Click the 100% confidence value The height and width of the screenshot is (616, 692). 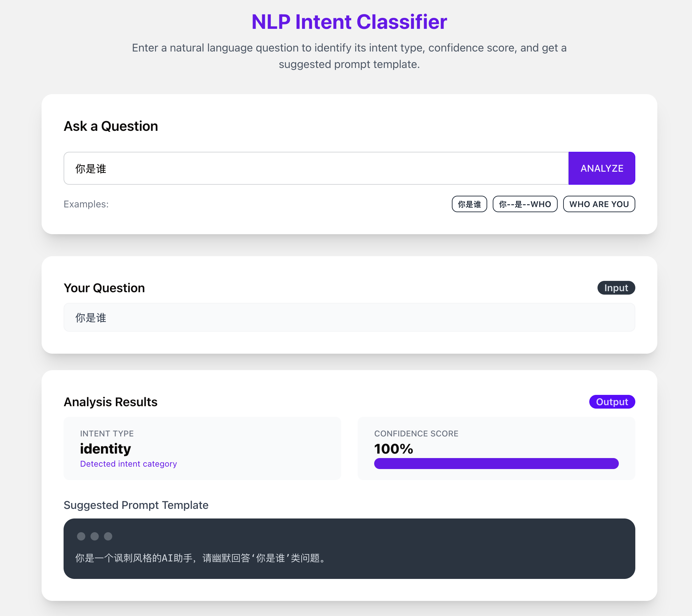point(393,449)
